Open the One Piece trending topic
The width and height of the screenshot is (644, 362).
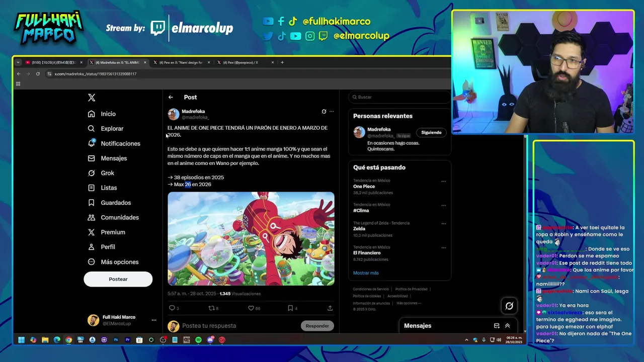364,187
